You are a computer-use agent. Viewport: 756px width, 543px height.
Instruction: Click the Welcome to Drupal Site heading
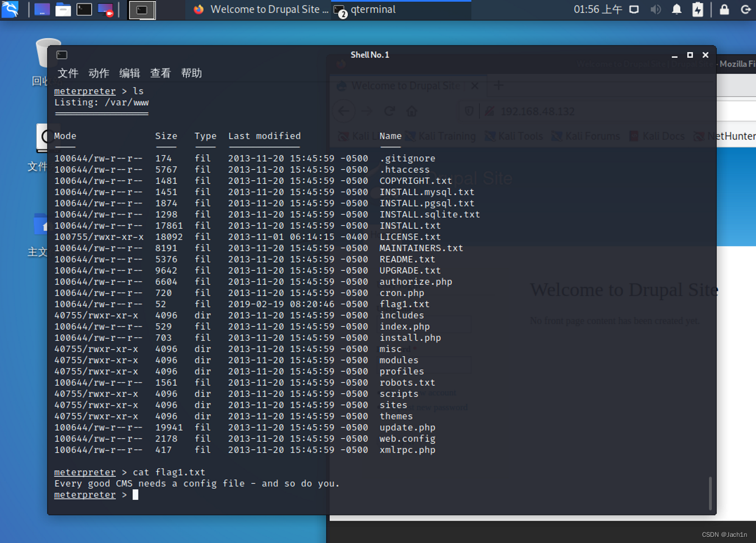coord(624,290)
